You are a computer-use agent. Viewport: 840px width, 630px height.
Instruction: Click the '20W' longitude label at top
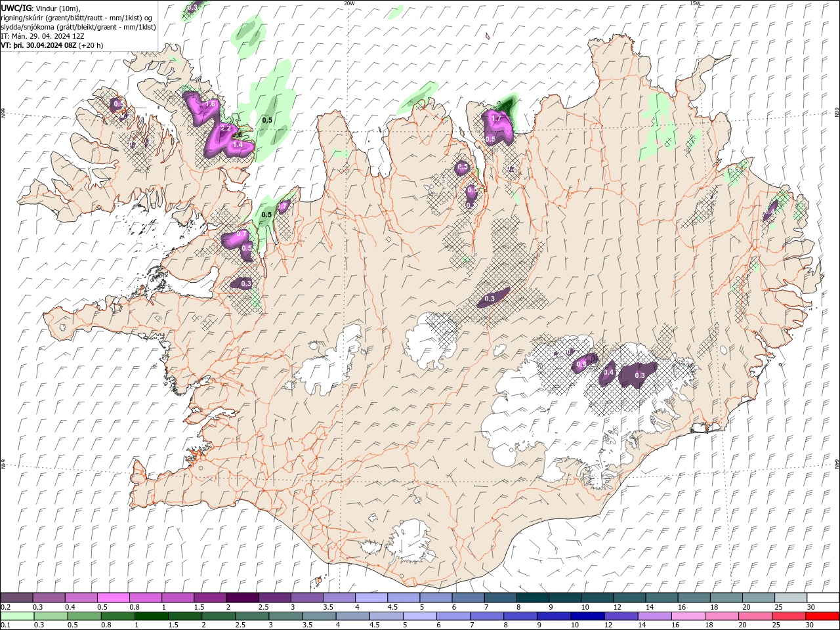(x=348, y=3)
